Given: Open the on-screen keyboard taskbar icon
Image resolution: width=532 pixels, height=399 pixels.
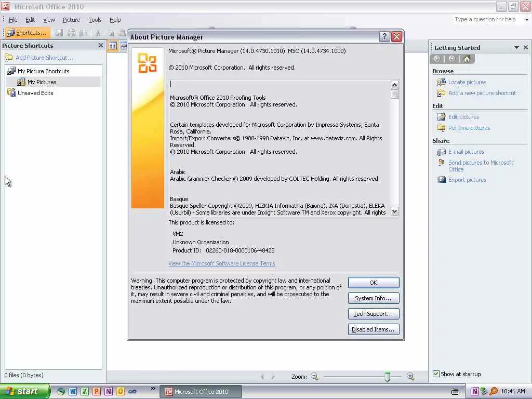Looking at the screenshot, I should (x=455, y=392).
